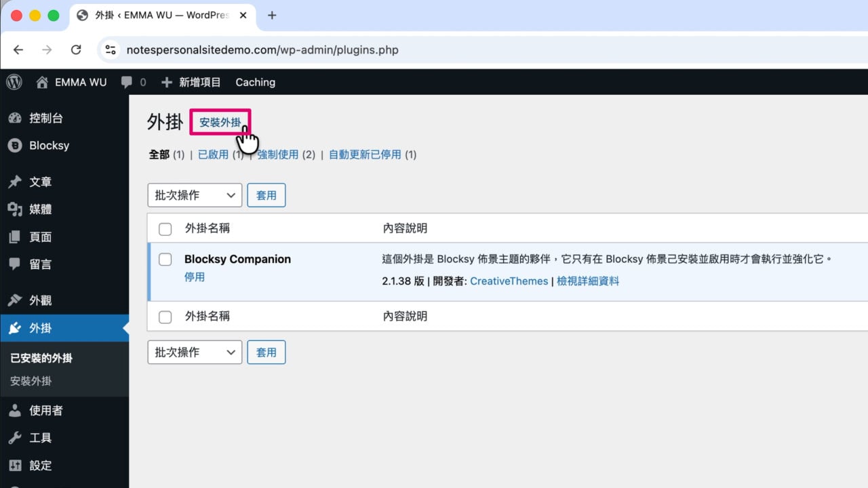868x488 pixels.
Task: Click the WordPress logo icon
Action: pos(14,82)
